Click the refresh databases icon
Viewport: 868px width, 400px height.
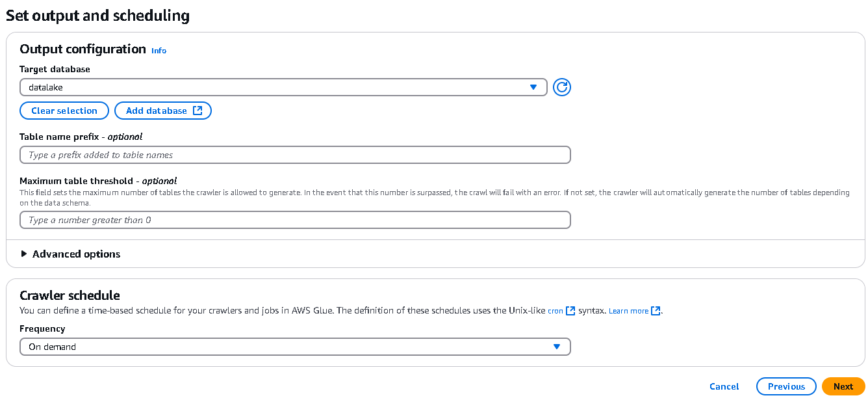pyautogui.click(x=562, y=87)
